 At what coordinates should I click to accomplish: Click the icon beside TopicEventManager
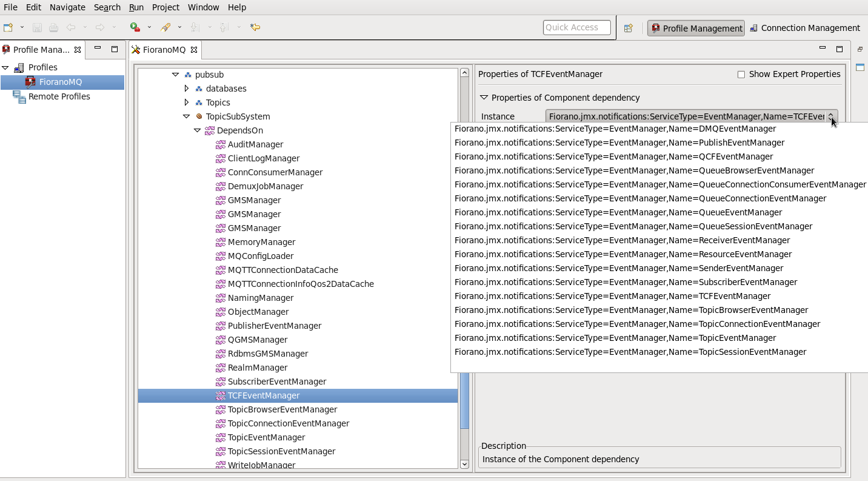tap(221, 437)
